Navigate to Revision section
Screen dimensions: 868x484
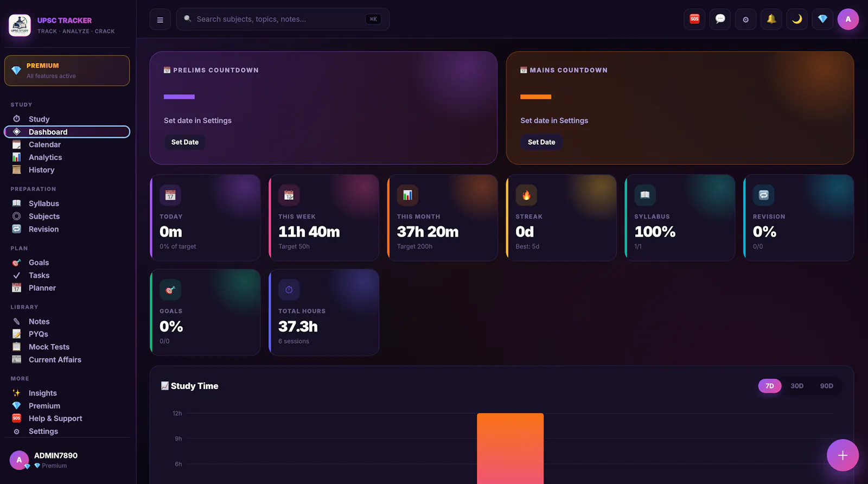tap(67, 229)
